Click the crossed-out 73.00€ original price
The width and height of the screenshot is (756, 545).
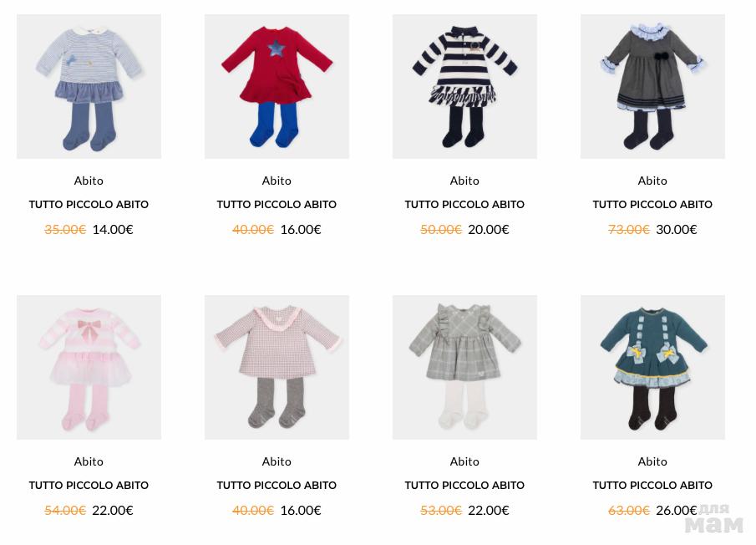tap(629, 230)
